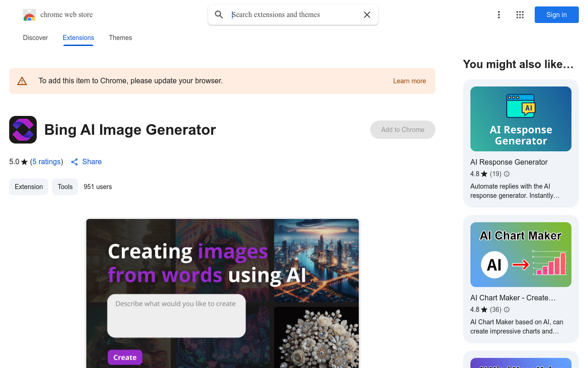Click info icon next to (36) ratings
The width and height of the screenshot is (588, 368).
[x=507, y=310]
